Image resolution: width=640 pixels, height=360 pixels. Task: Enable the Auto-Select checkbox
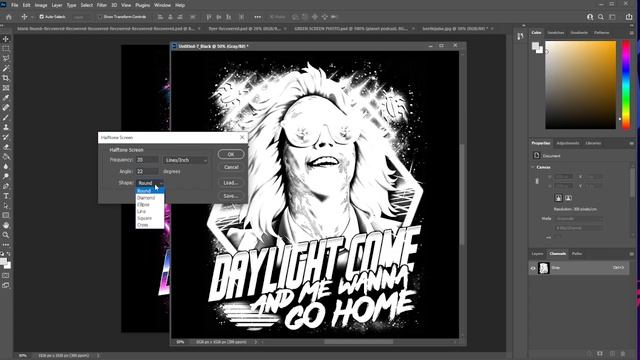click(41, 17)
